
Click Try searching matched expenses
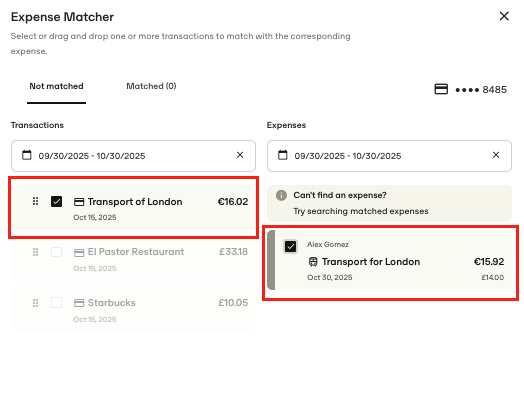click(361, 211)
